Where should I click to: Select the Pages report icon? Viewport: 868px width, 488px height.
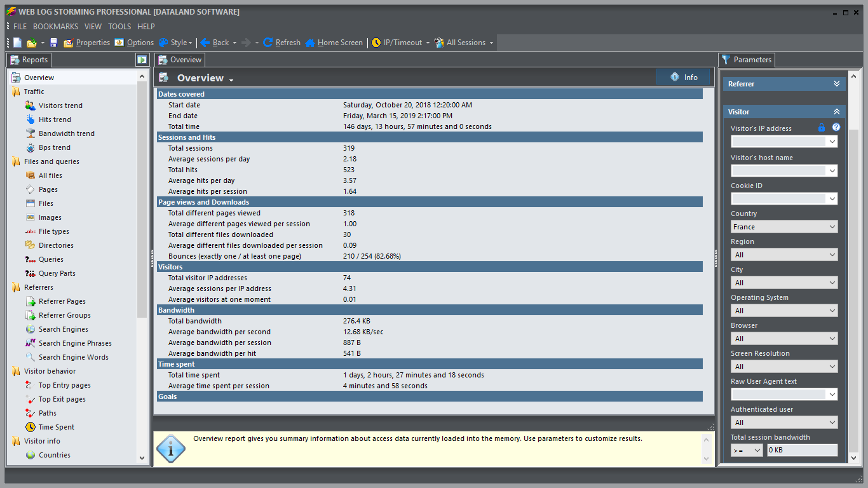click(x=31, y=189)
